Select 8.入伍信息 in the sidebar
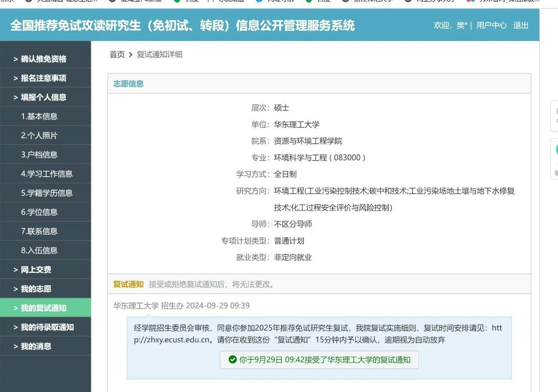This screenshot has width=558, height=392. click(45, 251)
